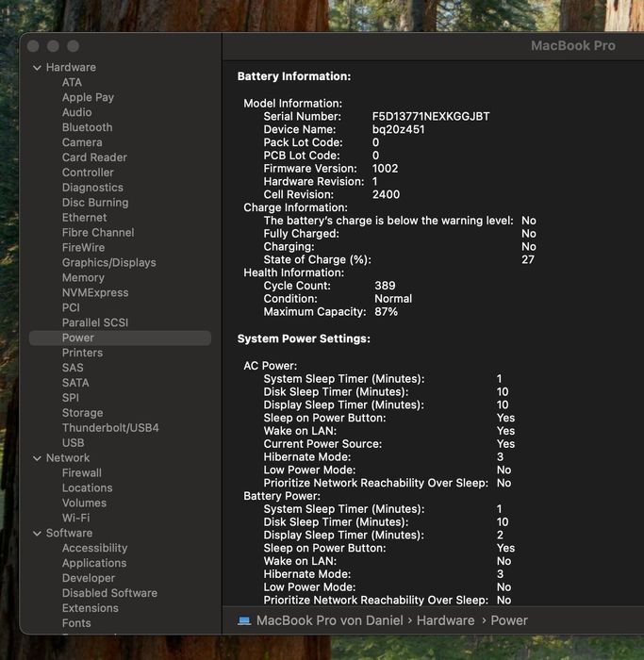
Task: Click System Power Settings heading
Action: pyautogui.click(x=304, y=339)
